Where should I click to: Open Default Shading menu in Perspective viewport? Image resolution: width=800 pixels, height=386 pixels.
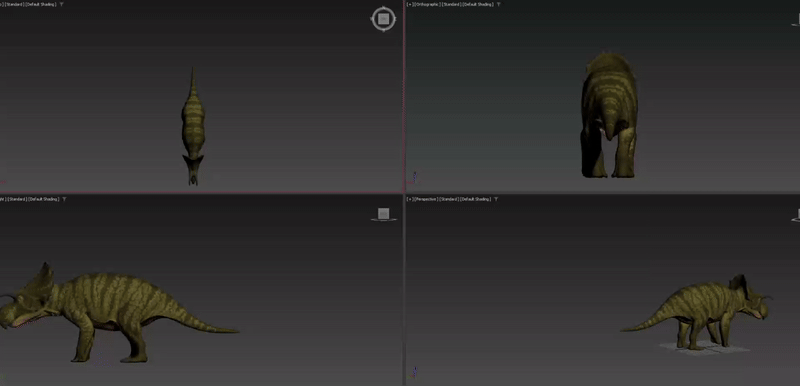[476, 199]
